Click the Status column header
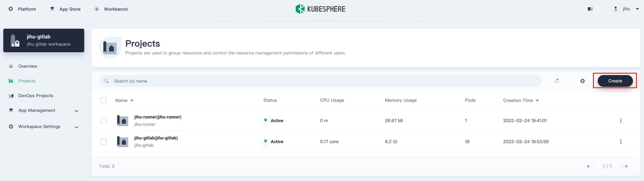Image resolution: width=644 pixels, height=181 pixels. [x=270, y=100]
